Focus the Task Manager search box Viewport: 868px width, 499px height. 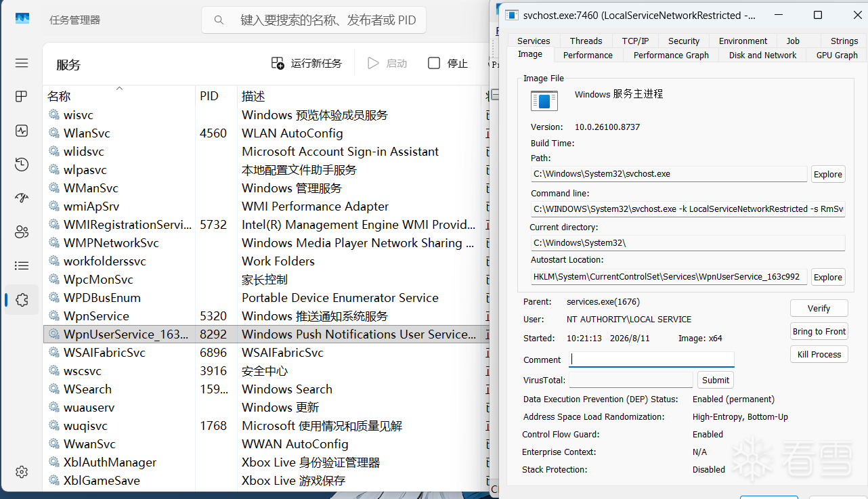(x=313, y=20)
